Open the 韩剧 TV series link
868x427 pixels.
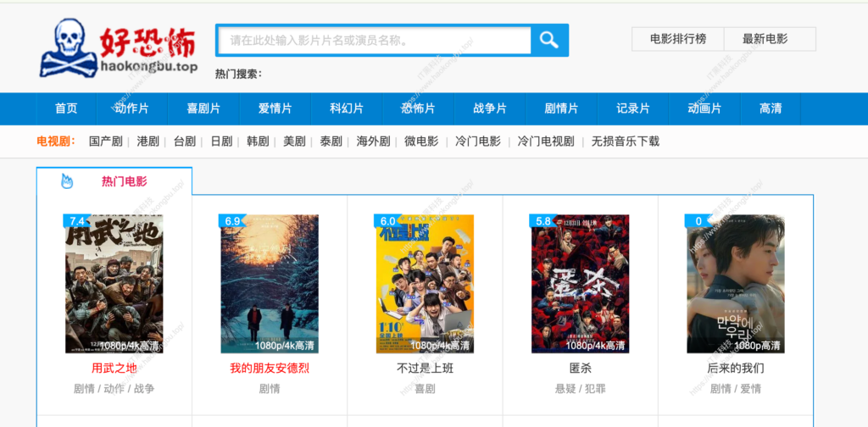pos(258,141)
